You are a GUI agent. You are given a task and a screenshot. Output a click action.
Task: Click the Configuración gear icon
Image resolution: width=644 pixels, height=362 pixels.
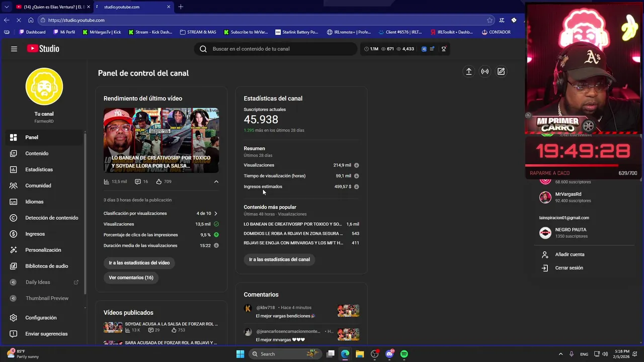coord(14,318)
